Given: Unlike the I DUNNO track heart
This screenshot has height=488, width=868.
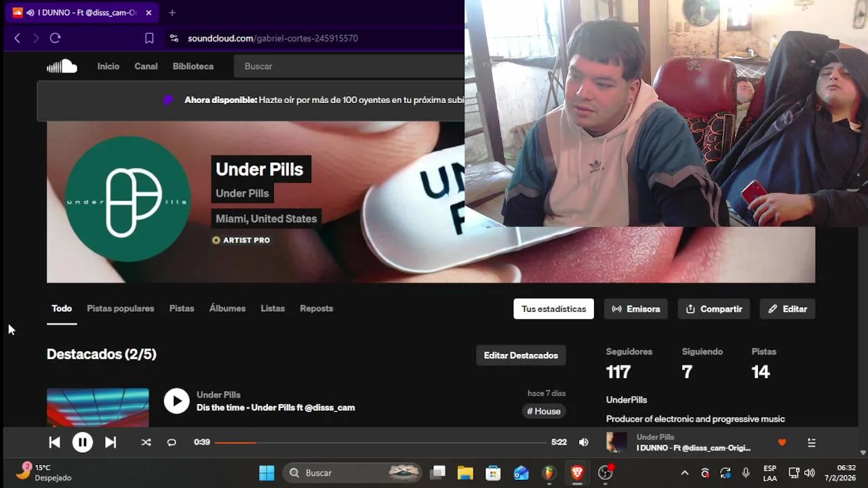Looking at the screenshot, I should pos(782,443).
